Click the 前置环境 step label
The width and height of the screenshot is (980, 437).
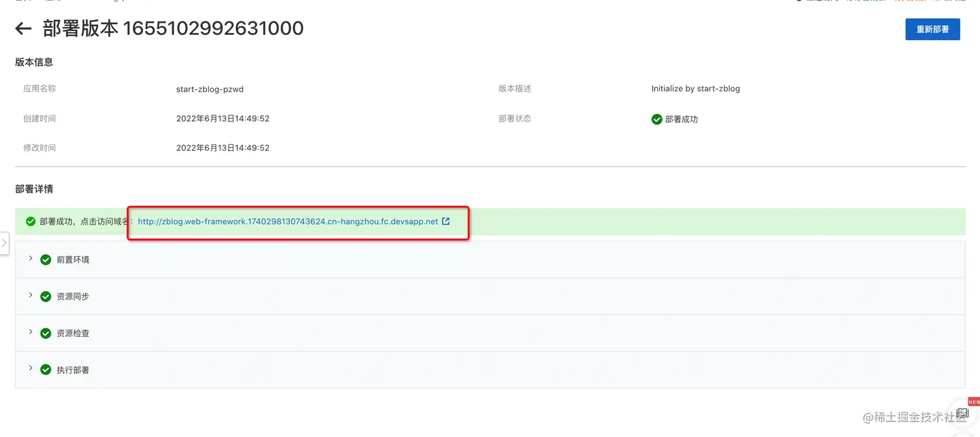[x=73, y=260]
